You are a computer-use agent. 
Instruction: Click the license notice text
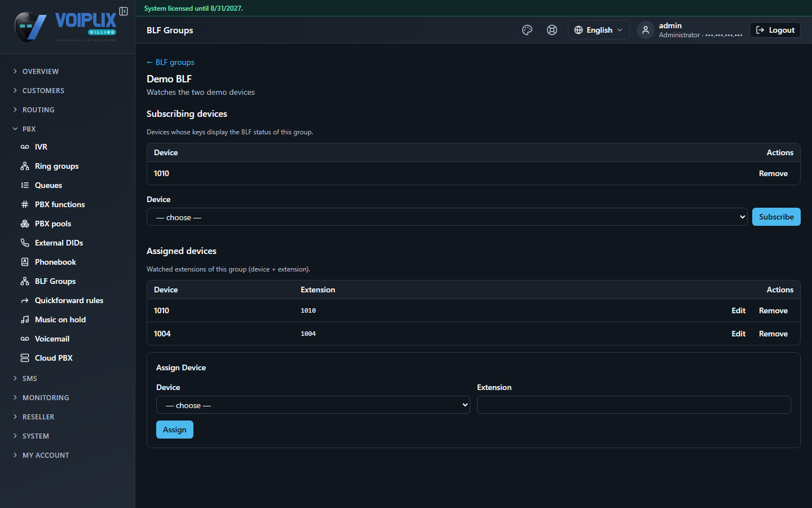pos(193,8)
